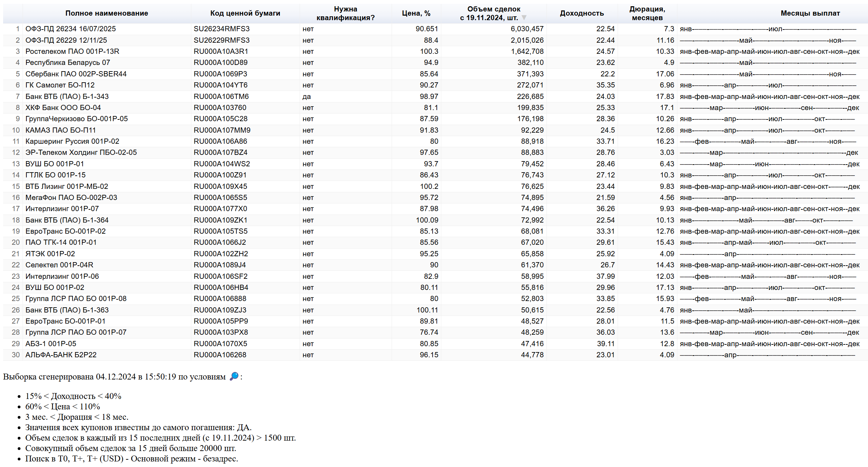Screen dimensions: 868x467
Task: Click security code 'RU000A104YT6'
Action: pyautogui.click(x=220, y=85)
